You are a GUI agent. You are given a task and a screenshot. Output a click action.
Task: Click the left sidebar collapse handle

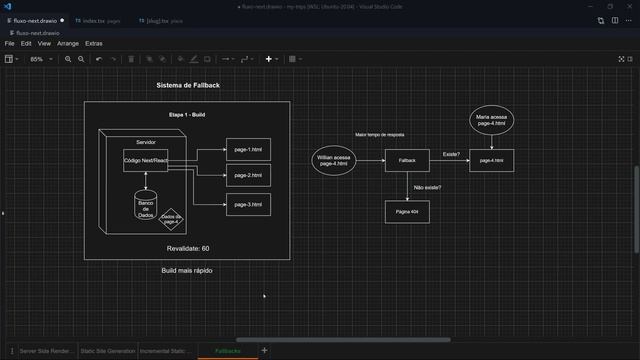tap(3, 213)
